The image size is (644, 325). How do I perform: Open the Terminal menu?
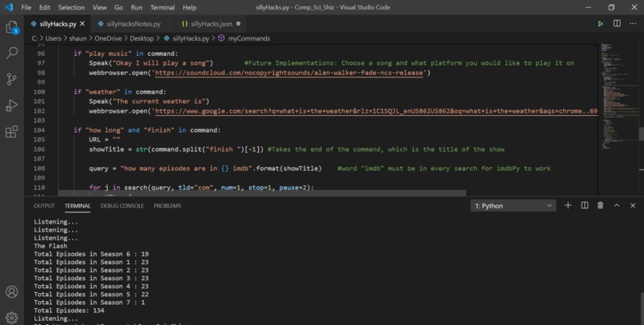[x=162, y=7]
